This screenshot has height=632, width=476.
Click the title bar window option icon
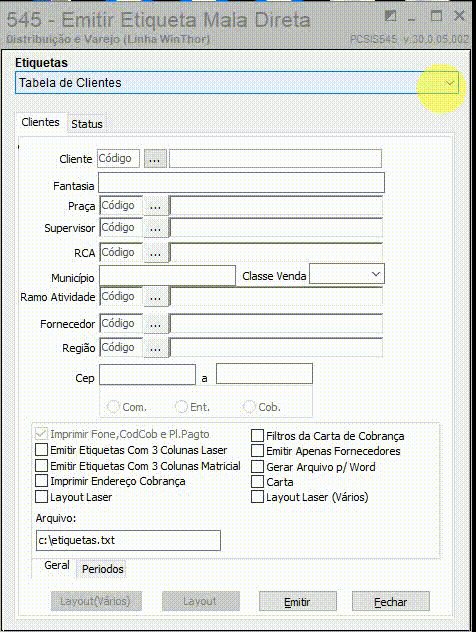[x=390, y=16]
